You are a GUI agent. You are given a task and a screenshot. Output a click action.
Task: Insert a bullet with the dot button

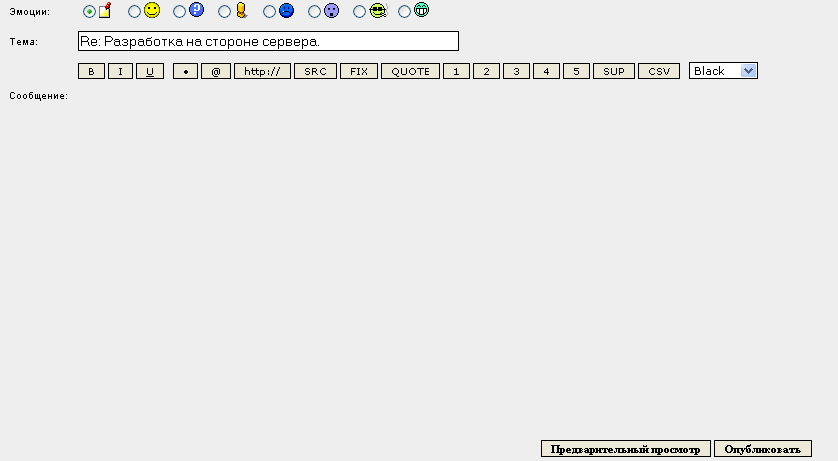point(185,72)
